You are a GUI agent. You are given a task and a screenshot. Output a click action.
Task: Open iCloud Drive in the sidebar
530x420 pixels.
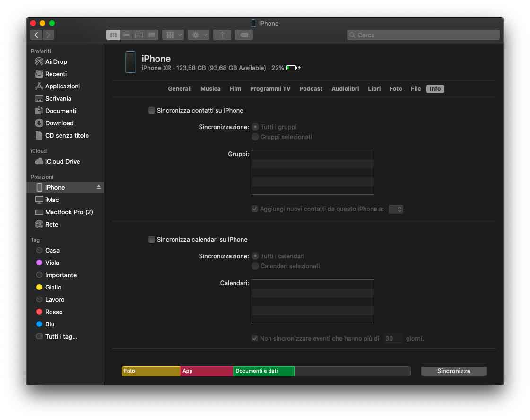pos(65,161)
